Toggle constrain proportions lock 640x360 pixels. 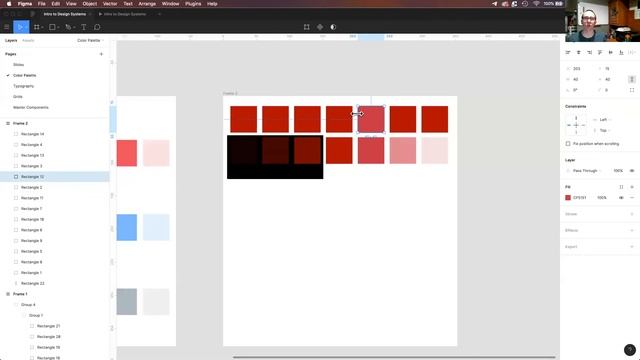pyautogui.click(x=632, y=79)
